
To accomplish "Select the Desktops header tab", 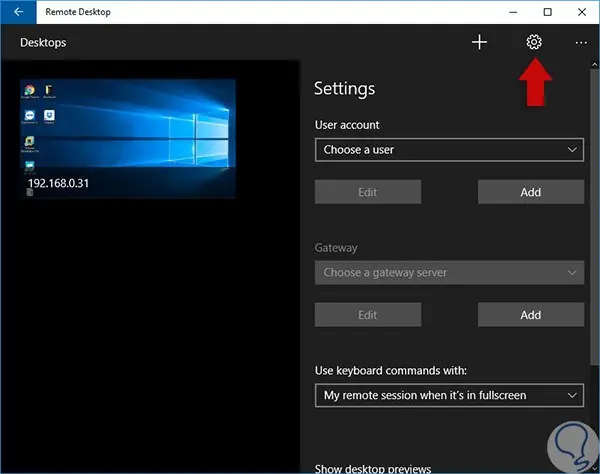I will [43, 42].
